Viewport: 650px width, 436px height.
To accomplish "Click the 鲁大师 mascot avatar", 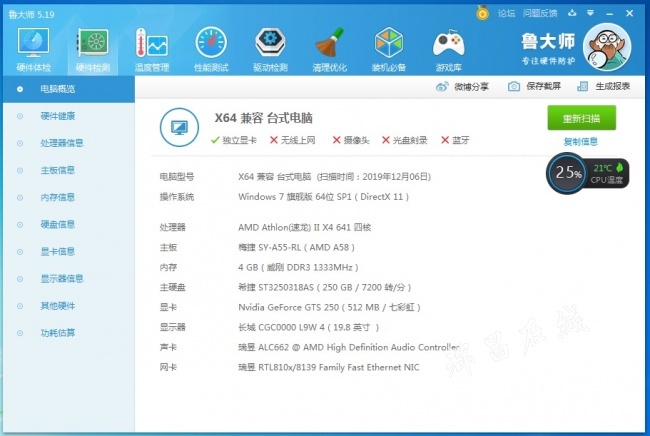I will pos(607,47).
